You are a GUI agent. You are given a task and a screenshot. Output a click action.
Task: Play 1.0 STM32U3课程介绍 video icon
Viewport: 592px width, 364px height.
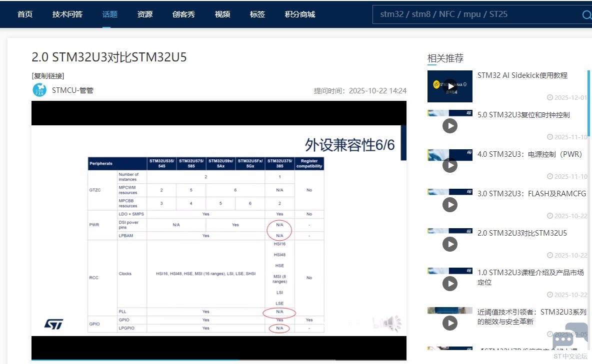click(x=449, y=283)
